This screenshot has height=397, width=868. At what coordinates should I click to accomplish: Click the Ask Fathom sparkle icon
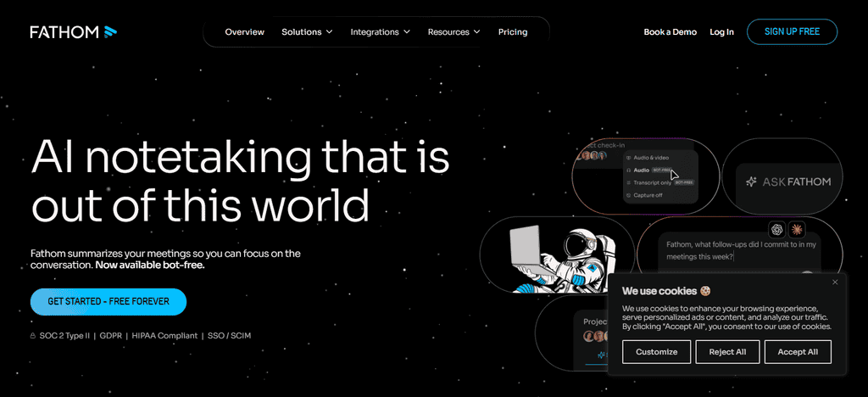click(x=751, y=182)
